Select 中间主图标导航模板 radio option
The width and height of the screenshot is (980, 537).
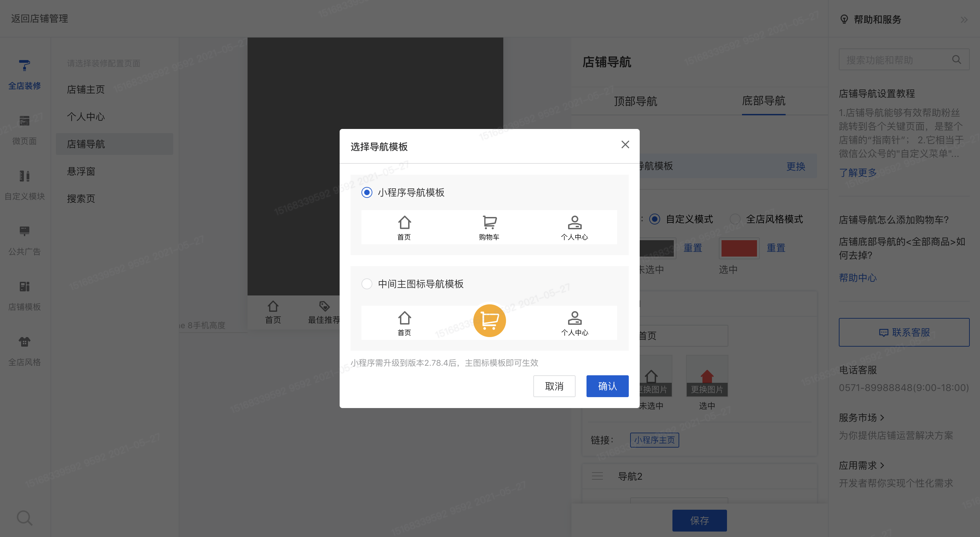(367, 284)
